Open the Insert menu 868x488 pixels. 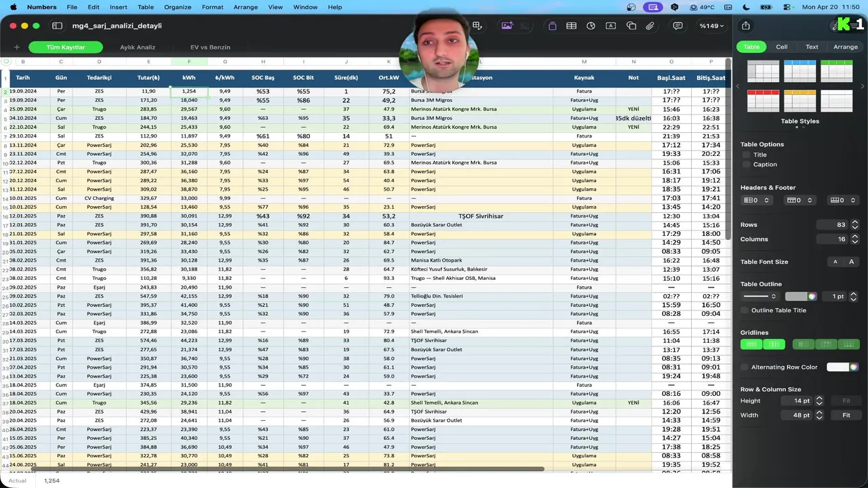tap(118, 7)
